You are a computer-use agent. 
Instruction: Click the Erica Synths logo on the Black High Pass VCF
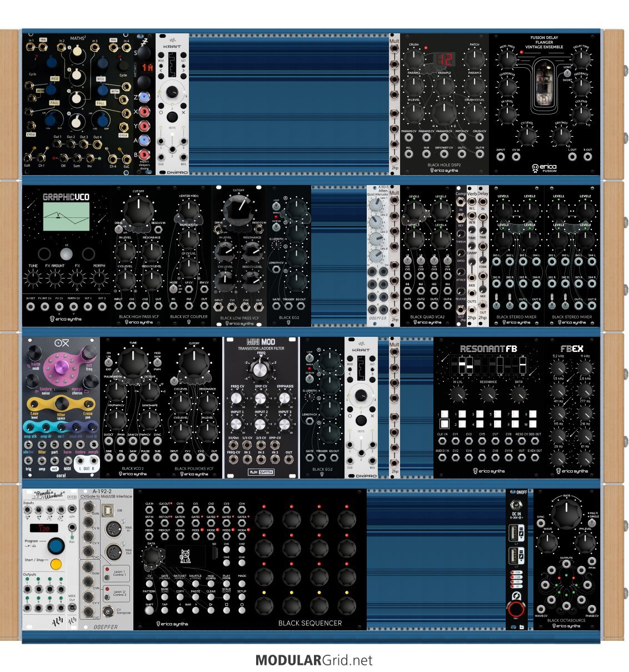(x=138, y=322)
